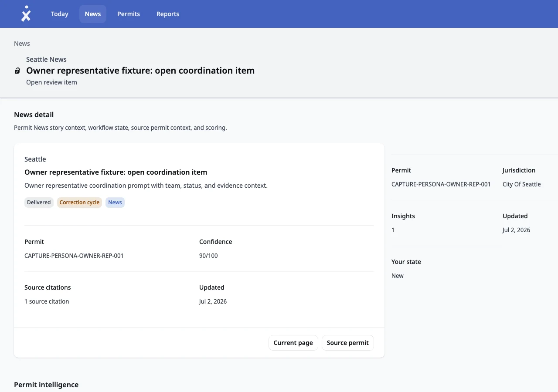This screenshot has height=392, width=558.
Task: Click the Seattle label inside the card
Action: 35,159
